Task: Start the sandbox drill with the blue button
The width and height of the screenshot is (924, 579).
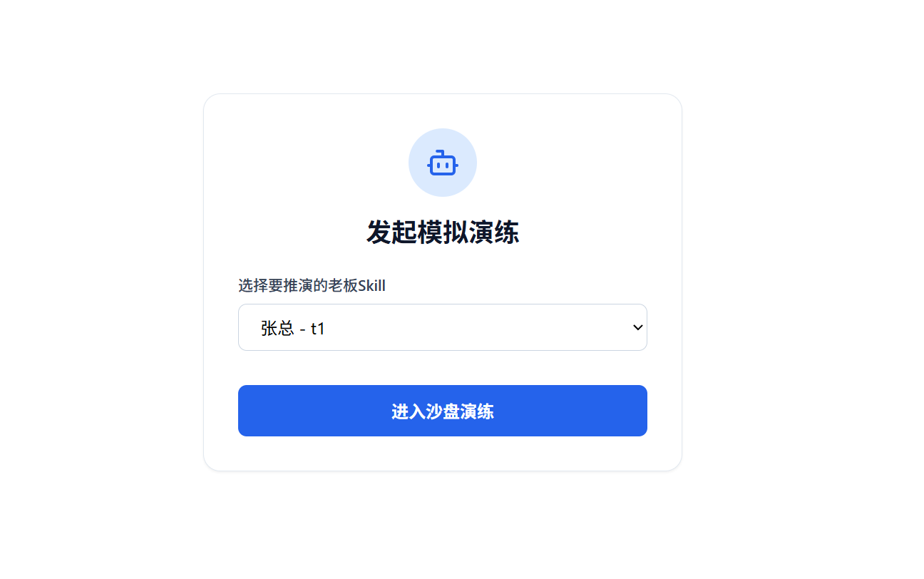Action: [x=443, y=411]
